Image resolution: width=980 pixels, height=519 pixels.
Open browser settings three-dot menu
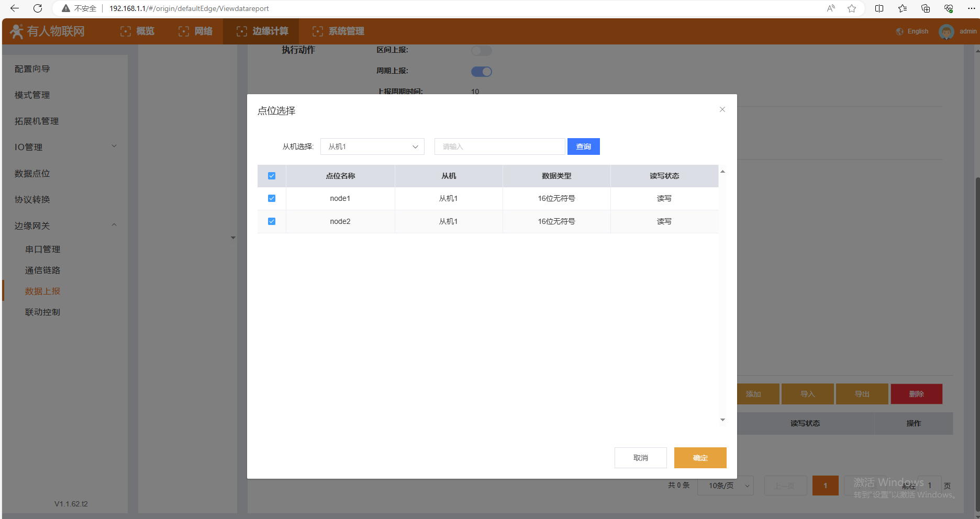click(x=971, y=8)
